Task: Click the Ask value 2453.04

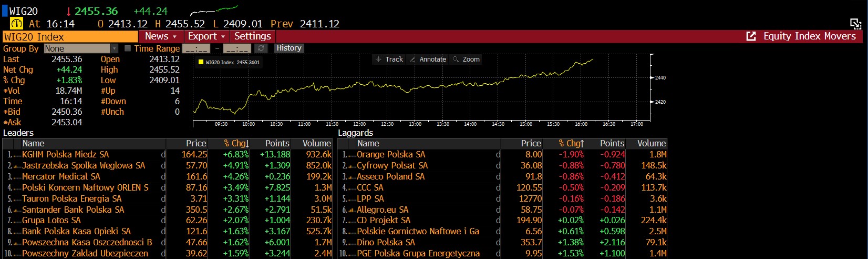Action: (67, 123)
